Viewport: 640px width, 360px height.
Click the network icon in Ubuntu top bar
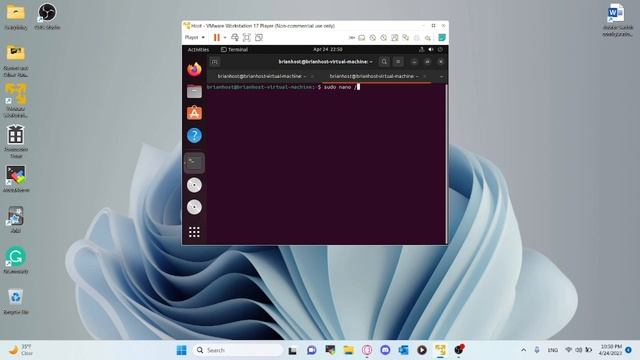pos(422,49)
